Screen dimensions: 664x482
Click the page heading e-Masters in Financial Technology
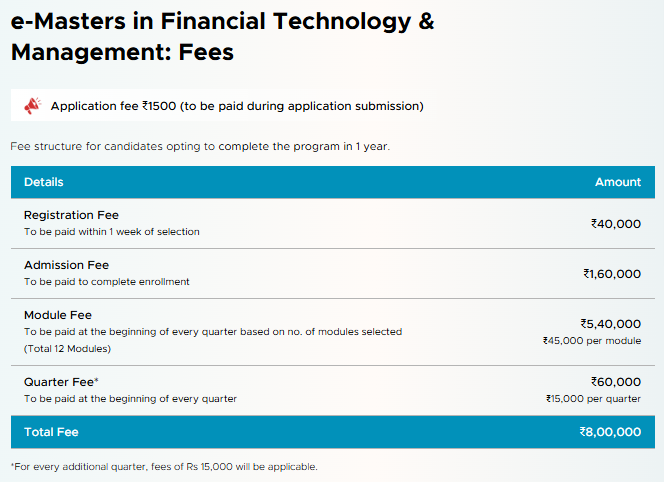click(222, 36)
